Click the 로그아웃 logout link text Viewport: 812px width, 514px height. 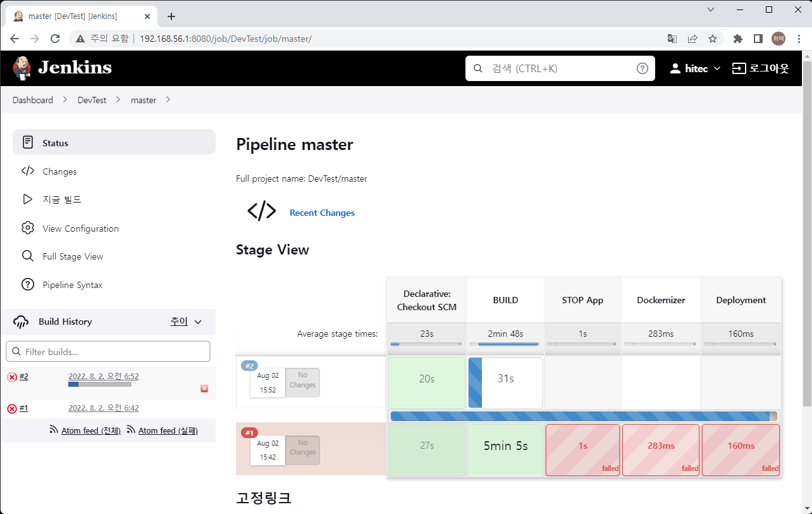(x=770, y=68)
